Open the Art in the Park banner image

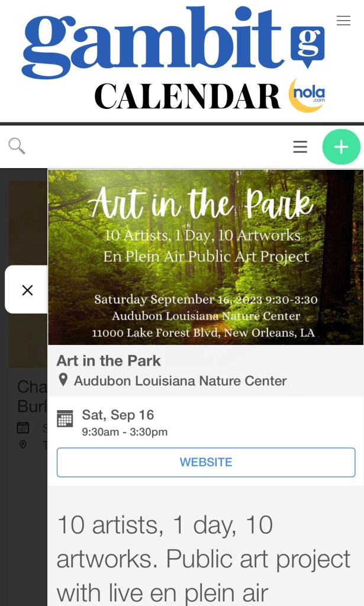tap(205, 257)
